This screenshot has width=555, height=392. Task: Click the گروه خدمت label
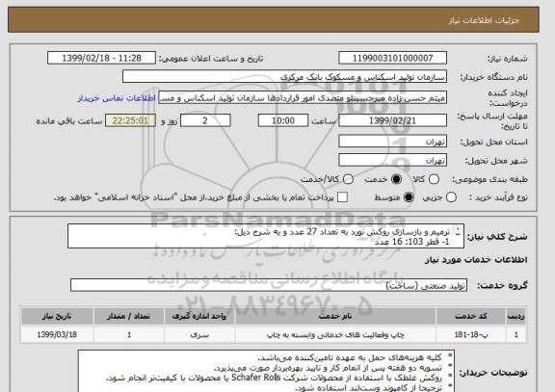[x=502, y=285]
